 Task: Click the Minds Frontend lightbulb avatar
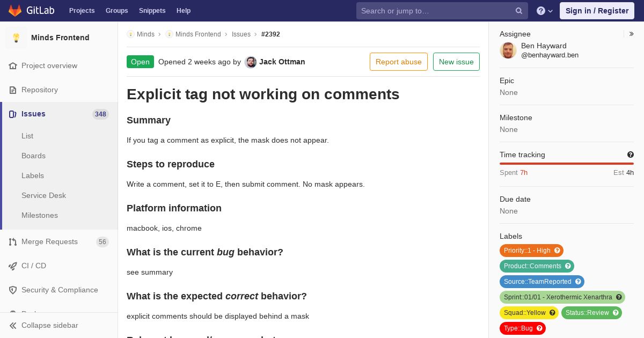[x=16, y=38]
